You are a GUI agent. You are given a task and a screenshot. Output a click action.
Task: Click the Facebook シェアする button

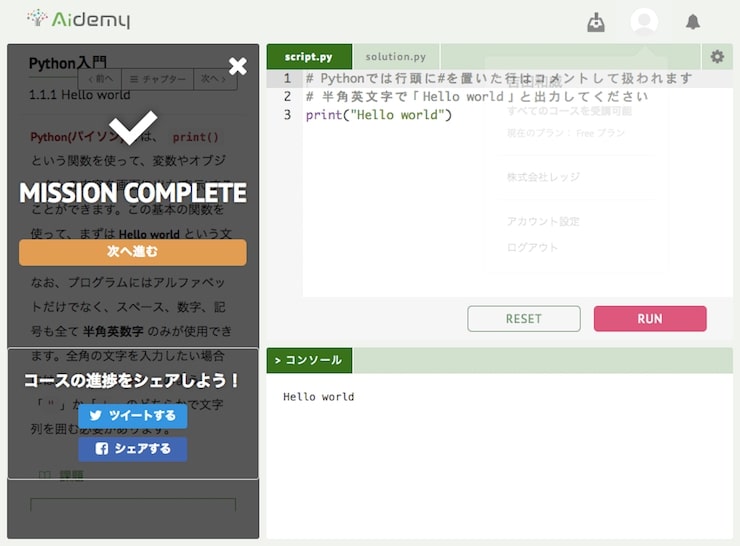[133, 449]
